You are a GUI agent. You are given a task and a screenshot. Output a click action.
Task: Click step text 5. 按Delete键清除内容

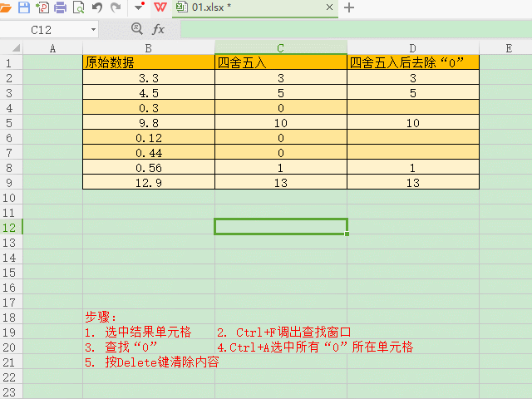tap(151, 362)
